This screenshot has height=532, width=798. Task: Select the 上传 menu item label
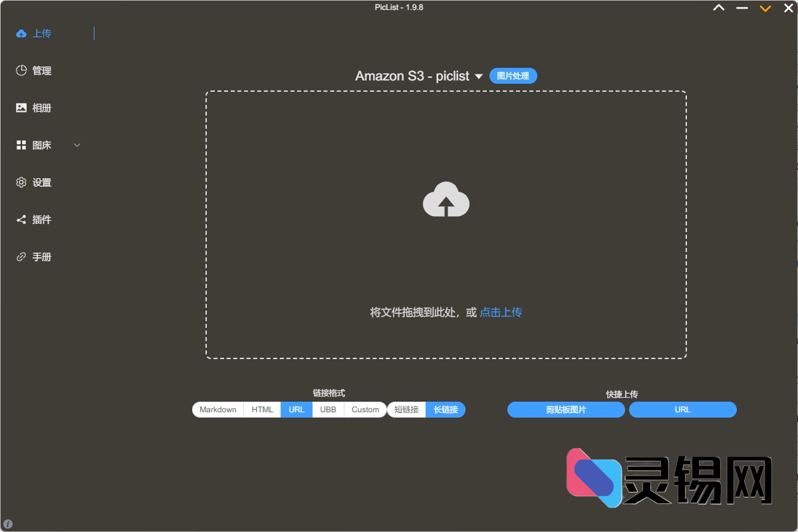click(42, 33)
